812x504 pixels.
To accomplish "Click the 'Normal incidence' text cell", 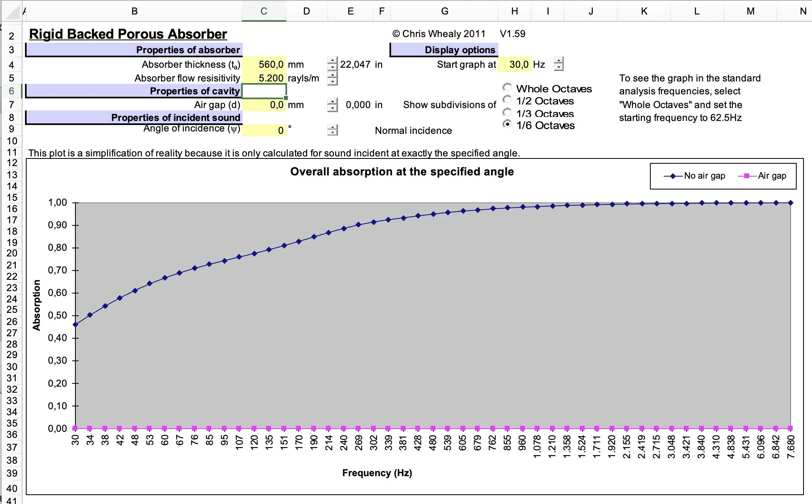I will [x=413, y=131].
